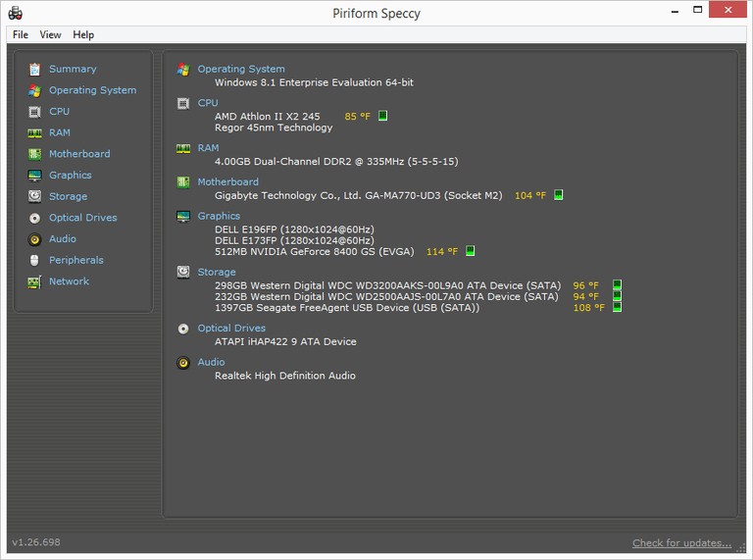Click the Check for updates link
The image size is (753, 560).
pyautogui.click(x=682, y=542)
